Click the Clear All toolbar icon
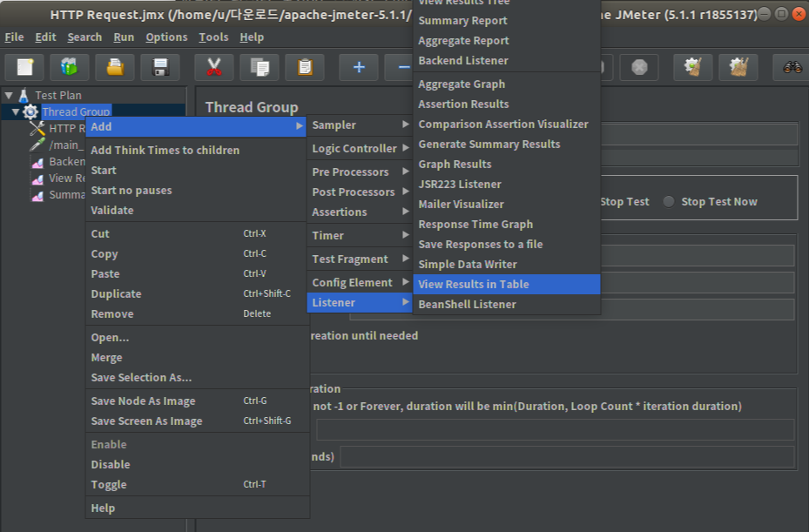Screen dimensions: 809x532 coord(738,67)
